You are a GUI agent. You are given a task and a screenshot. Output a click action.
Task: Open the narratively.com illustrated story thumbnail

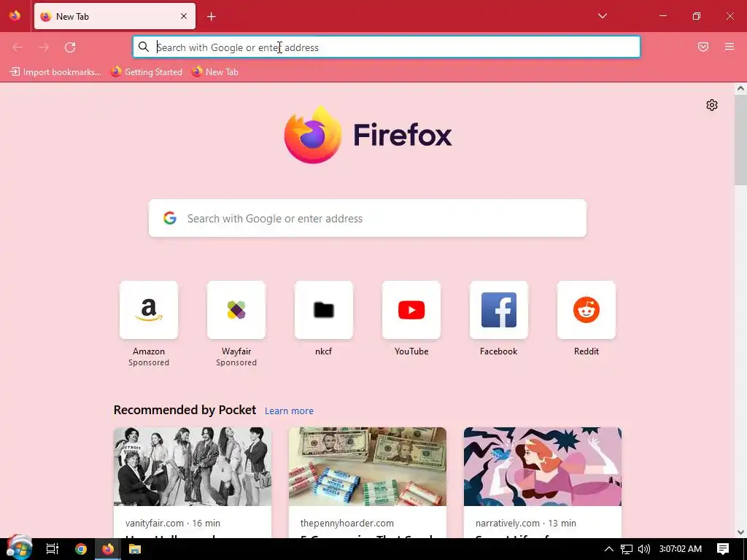pos(543,467)
